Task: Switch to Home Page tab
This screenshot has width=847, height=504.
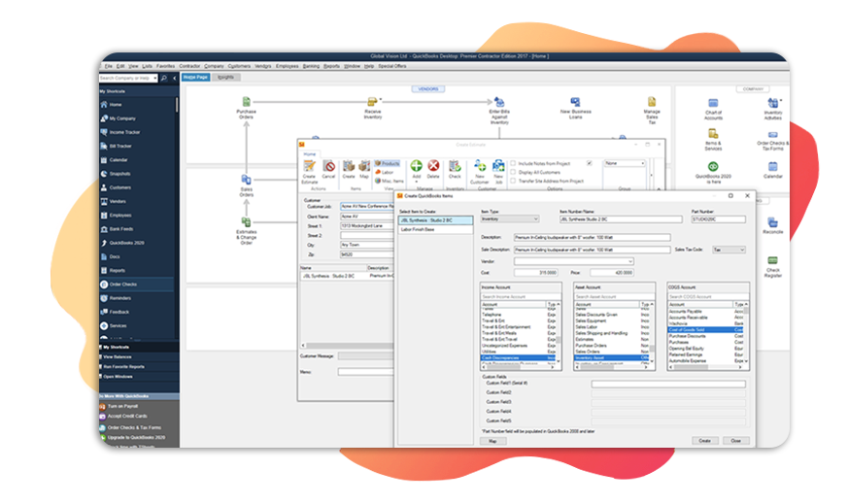Action: 195,78
